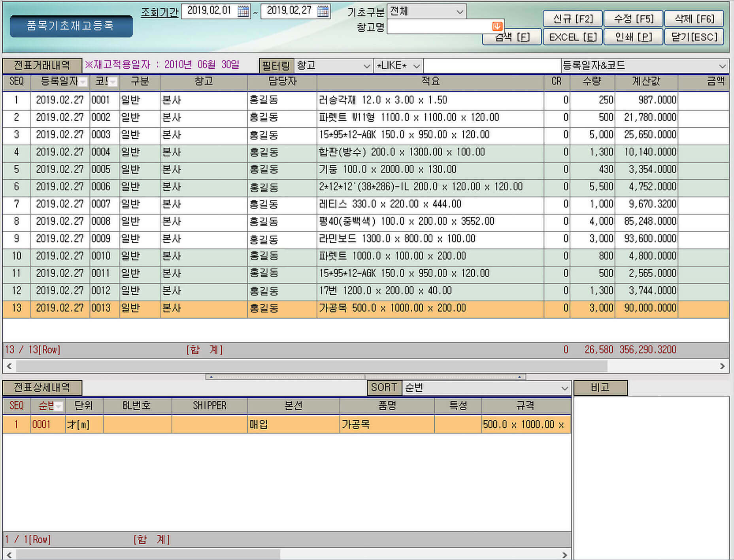
Task: Click the filter text input field
Action: pyautogui.click(x=492, y=66)
